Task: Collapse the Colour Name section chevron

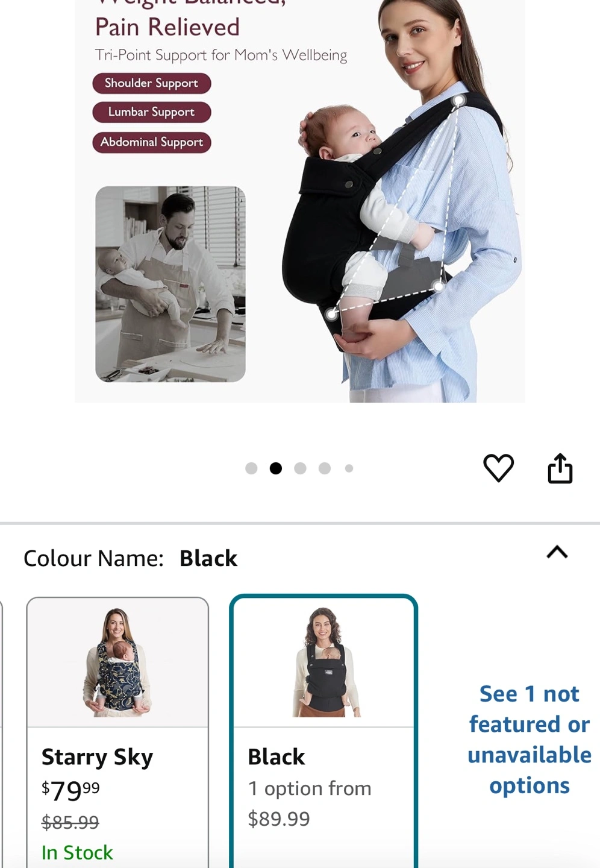Action: pyautogui.click(x=557, y=552)
